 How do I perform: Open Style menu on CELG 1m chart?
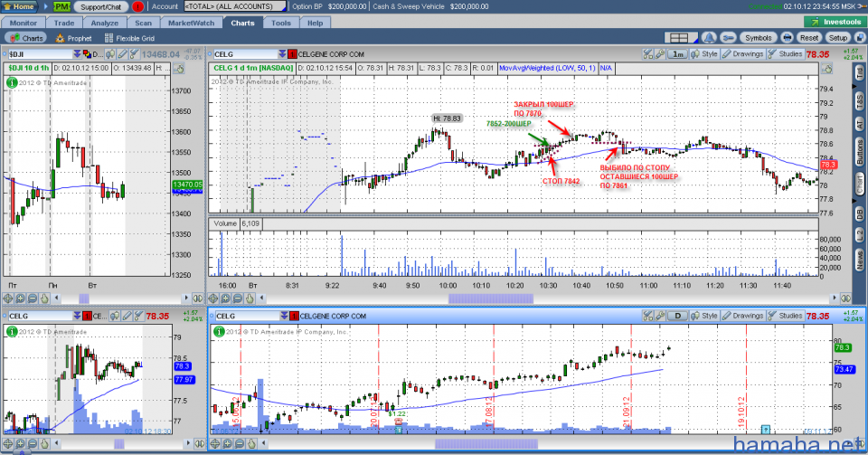[704, 54]
